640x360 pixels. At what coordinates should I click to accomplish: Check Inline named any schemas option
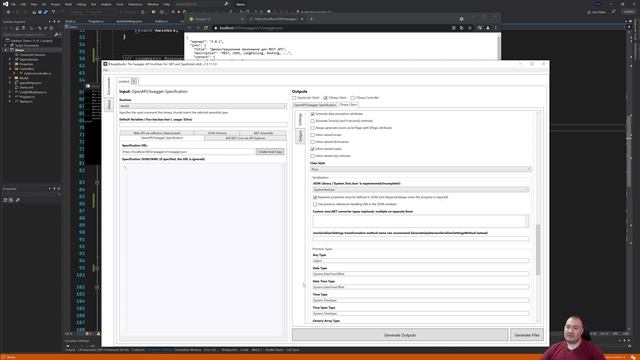click(313, 156)
